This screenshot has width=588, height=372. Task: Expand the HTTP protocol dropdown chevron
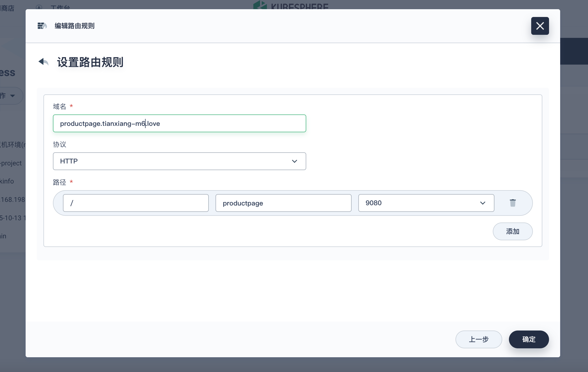coord(294,161)
